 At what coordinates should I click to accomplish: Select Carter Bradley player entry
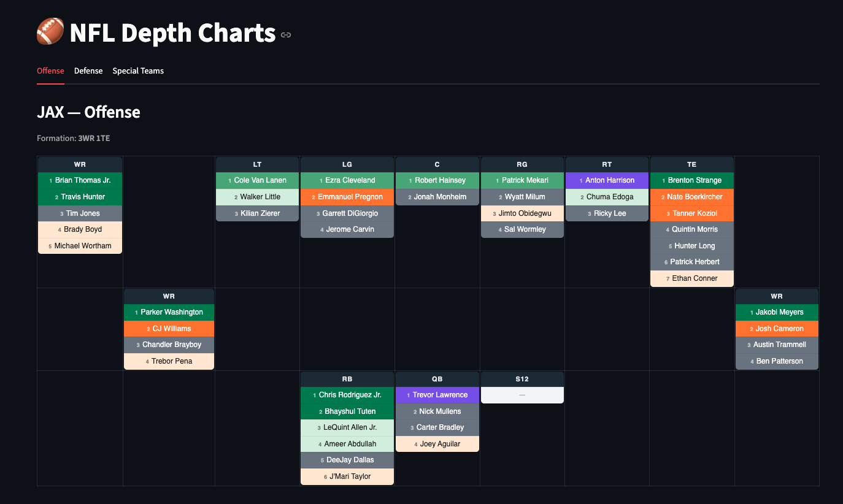pos(437,427)
